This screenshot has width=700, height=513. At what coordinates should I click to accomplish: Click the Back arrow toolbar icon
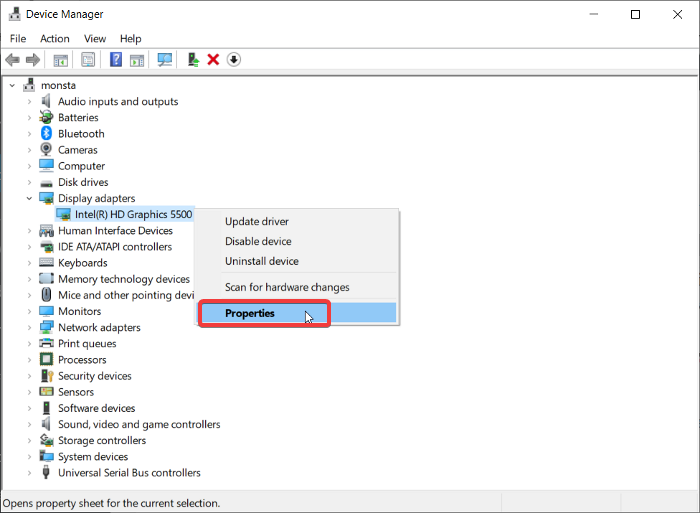(x=12, y=59)
